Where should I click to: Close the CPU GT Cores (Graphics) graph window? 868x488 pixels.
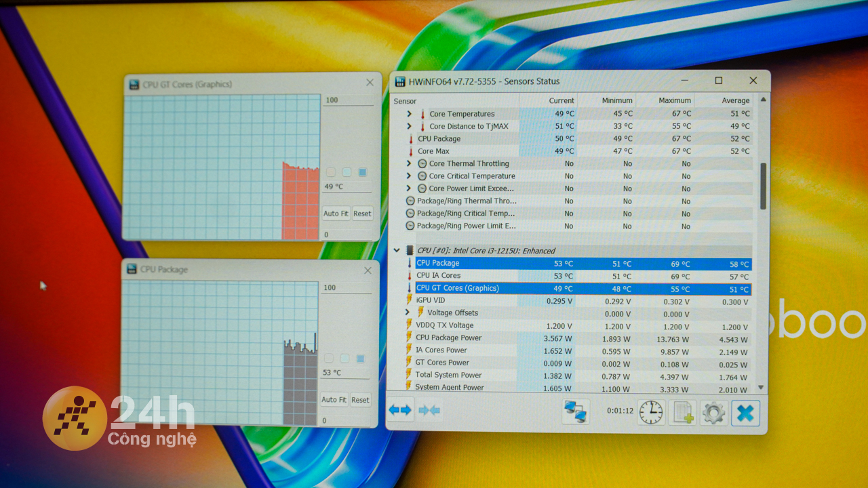pyautogui.click(x=370, y=83)
